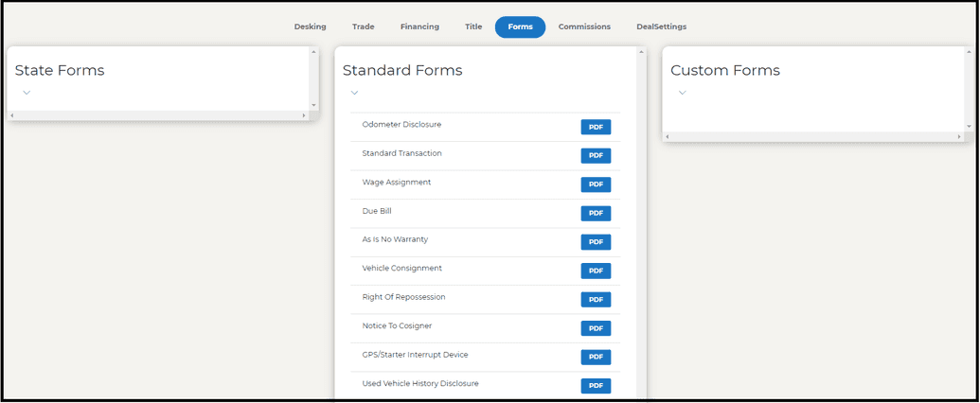This screenshot has width=980, height=403.
Task: Open the Used Vehicle History Disclosure PDF
Action: (596, 386)
